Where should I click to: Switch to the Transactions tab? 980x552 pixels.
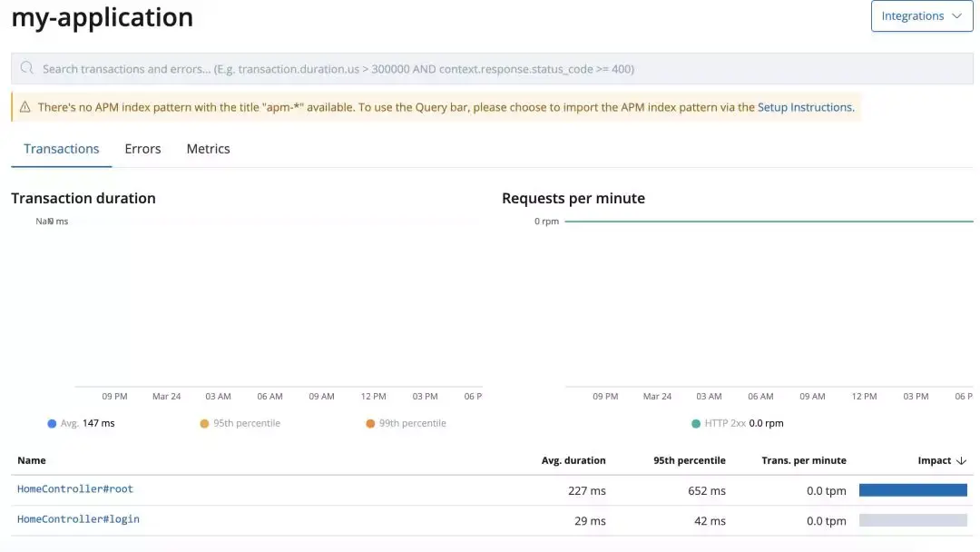coord(62,149)
